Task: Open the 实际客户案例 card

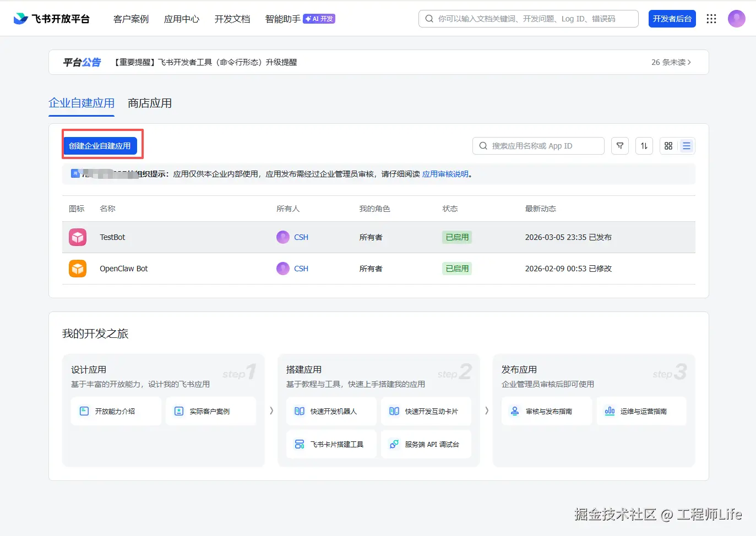Action: coord(211,411)
